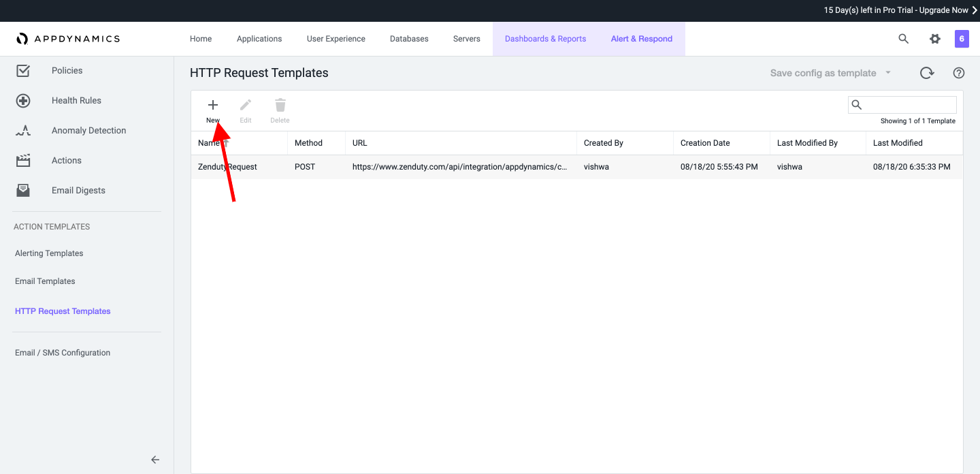Click the Delete trash icon

coord(280,105)
